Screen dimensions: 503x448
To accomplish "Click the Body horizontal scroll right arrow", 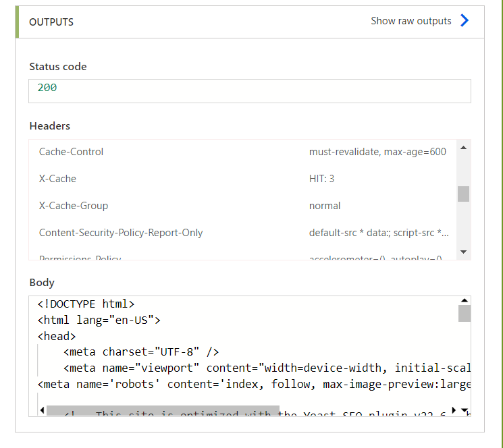I will click(x=454, y=410).
